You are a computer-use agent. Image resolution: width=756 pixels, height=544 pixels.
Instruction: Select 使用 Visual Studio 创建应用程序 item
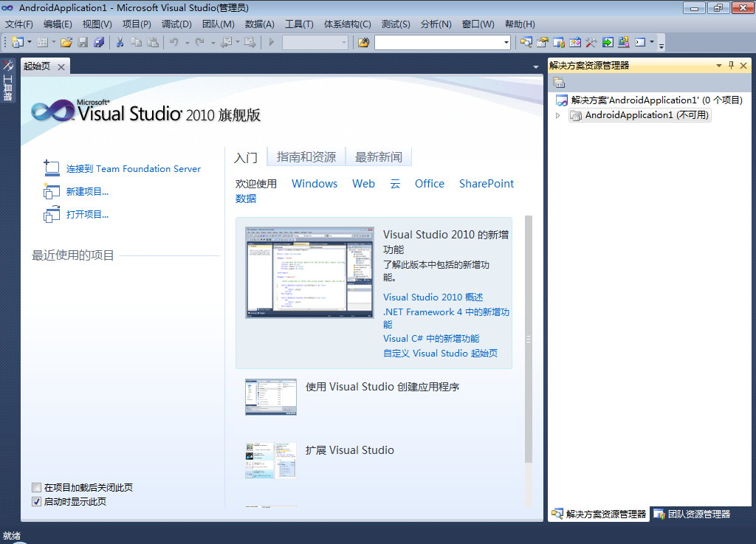[x=382, y=387]
